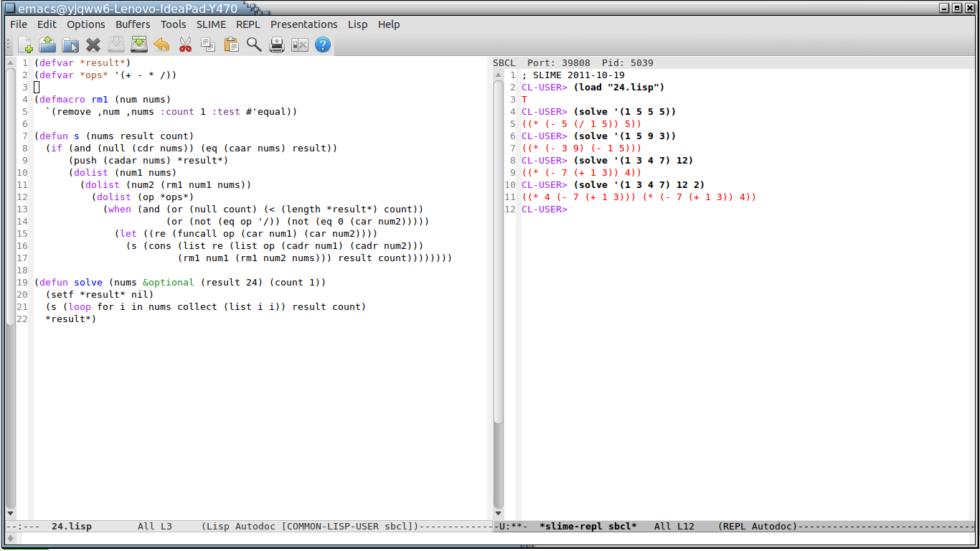This screenshot has height=551, width=980.
Task: Click the 24.lisp buffer name in mode line
Action: 72,527
